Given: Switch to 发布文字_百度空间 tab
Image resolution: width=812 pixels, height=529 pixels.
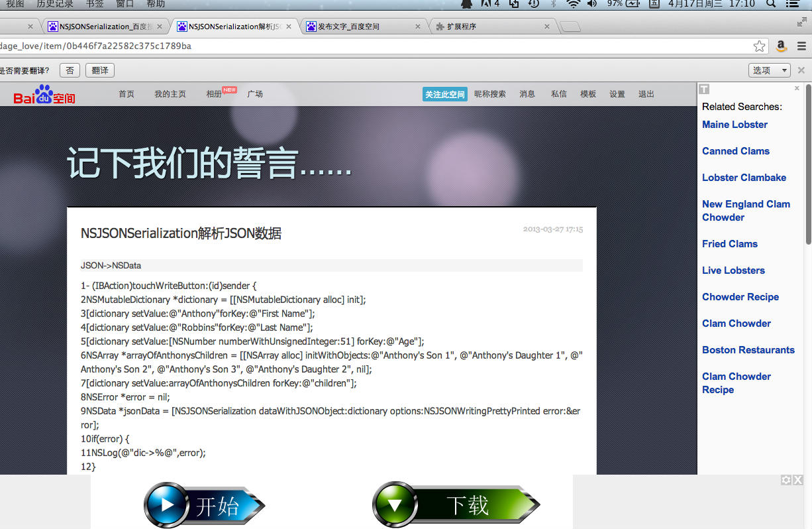Looking at the screenshot, I should pos(363,27).
